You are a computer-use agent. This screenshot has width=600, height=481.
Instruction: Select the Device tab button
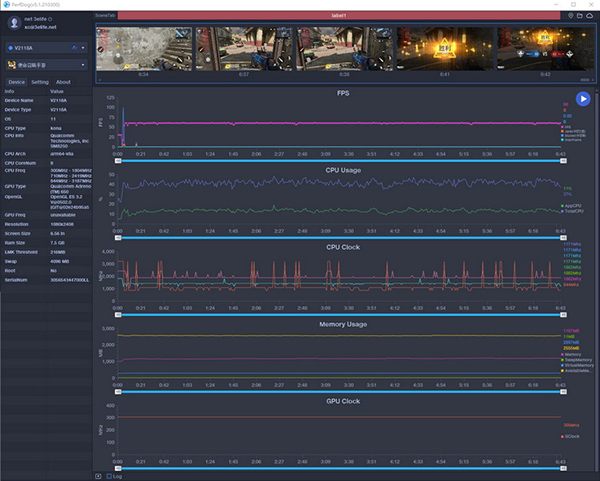click(16, 82)
